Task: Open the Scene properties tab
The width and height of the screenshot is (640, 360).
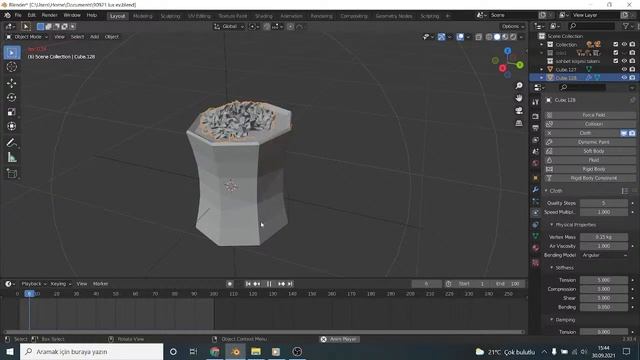Action: click(536, 151)
